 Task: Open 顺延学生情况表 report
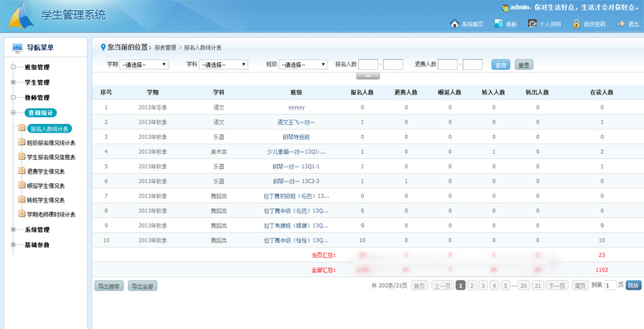tap(46, 185)
